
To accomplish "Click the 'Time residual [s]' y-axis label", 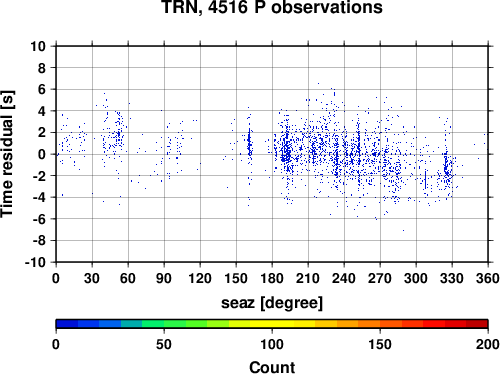I will [7, 154].
